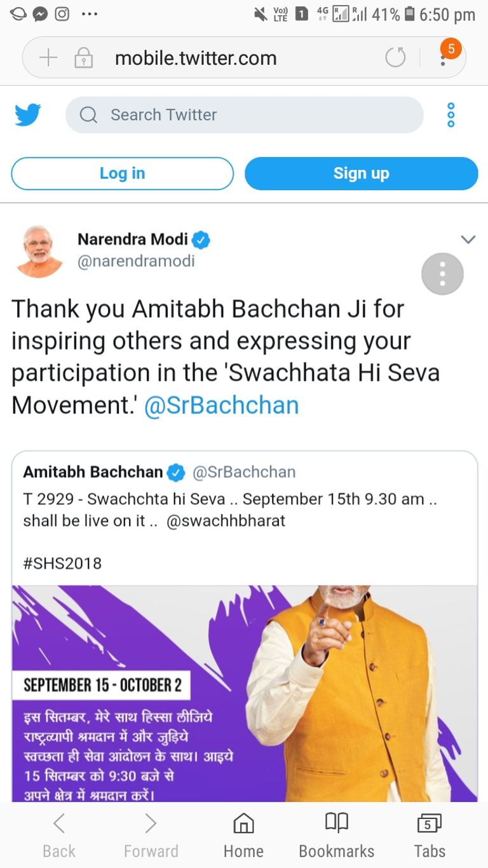Screen dimensions: 488x868
Task: Open Twitter's blue three-dot options menu
Action: coord(451,115)
